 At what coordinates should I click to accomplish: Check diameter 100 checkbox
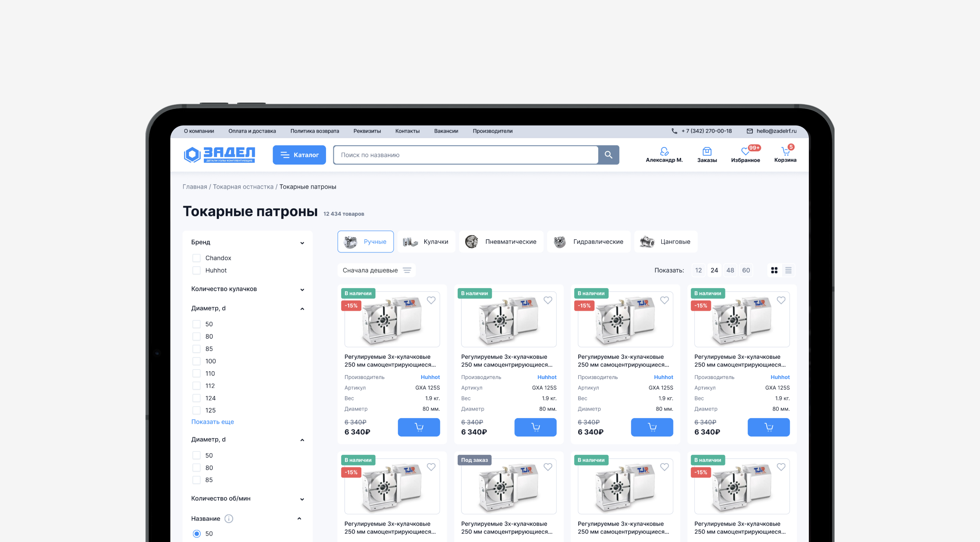[196, 361]
